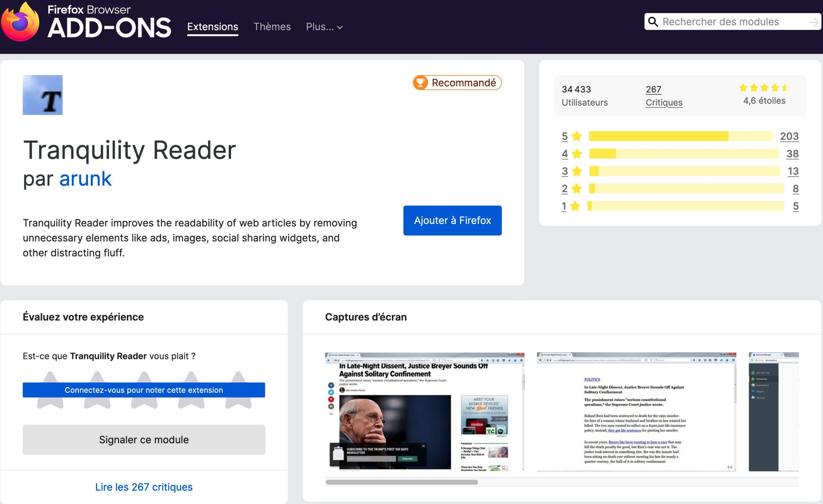The height and width of the screenshot is (504, 823).
Task: Expand the Plus… dropdown menu
Action: tap(324, 27)
